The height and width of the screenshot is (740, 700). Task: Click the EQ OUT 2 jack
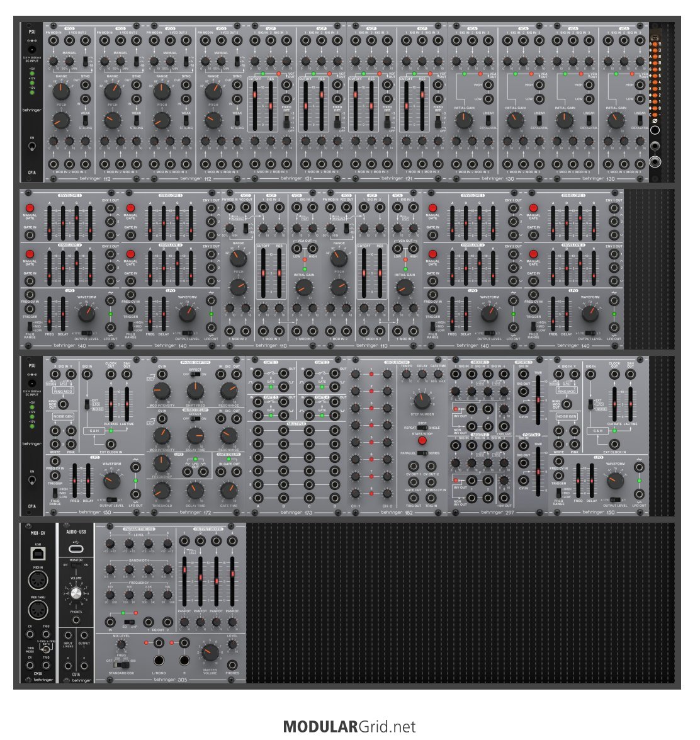(x=167, y=622)
